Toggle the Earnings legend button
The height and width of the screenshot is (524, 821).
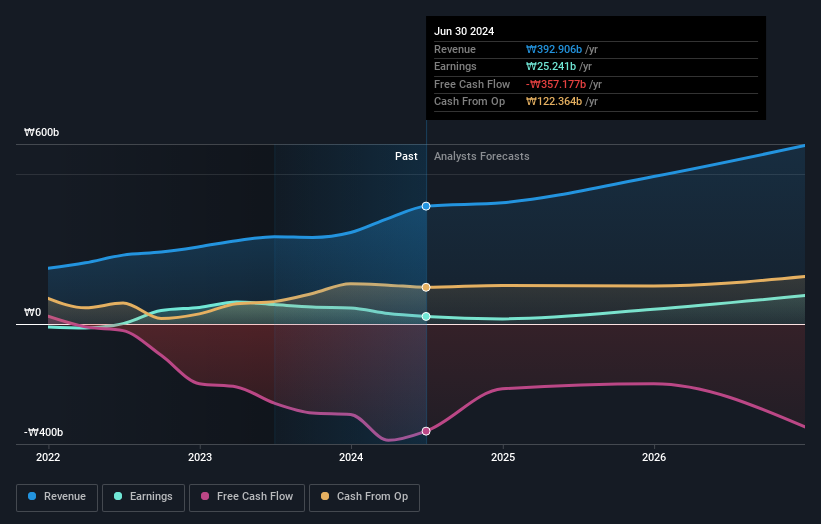coord(143,497)
